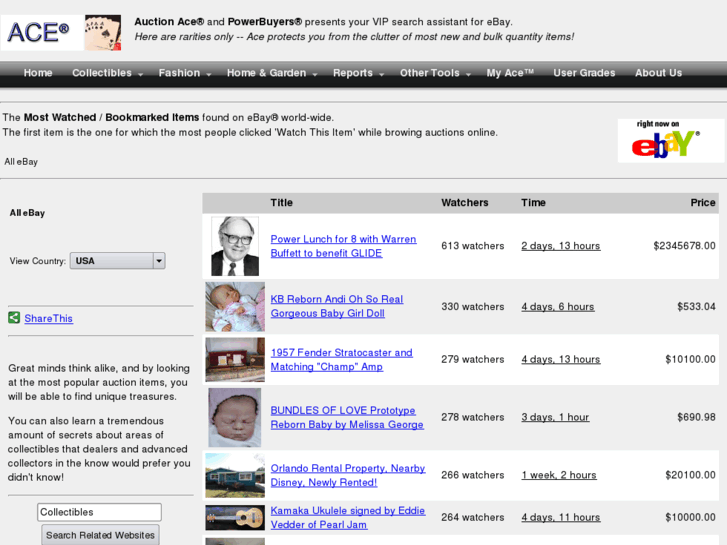Viewport: 727px width, 545px height.
Task: Click the $2345678.00 price
Action: [684, 246]
